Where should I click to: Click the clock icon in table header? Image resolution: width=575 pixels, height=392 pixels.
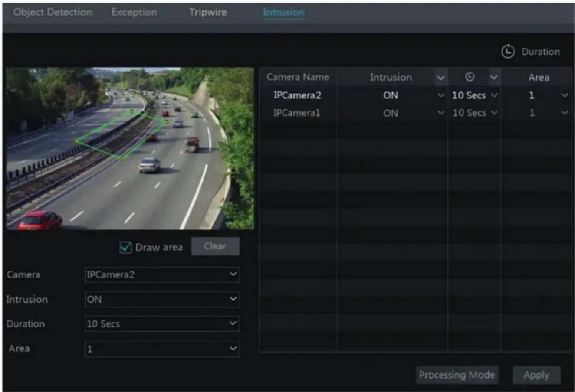[470, 77]
